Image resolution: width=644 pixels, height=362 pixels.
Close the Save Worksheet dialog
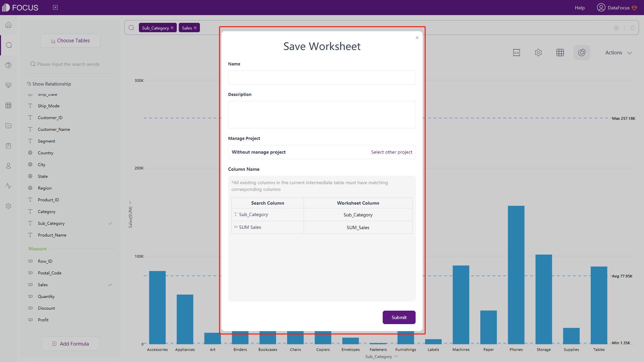pos(417,38)
